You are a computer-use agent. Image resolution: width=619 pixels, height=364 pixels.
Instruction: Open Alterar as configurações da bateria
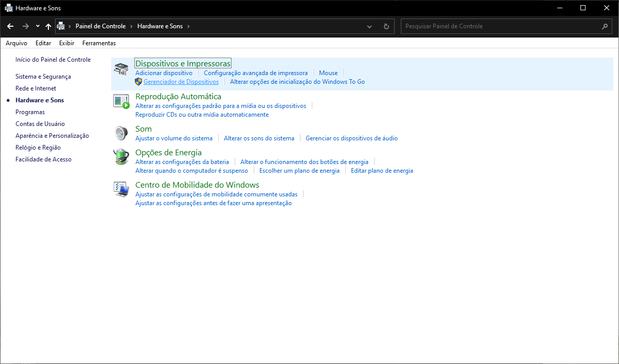tap(182, 161)
